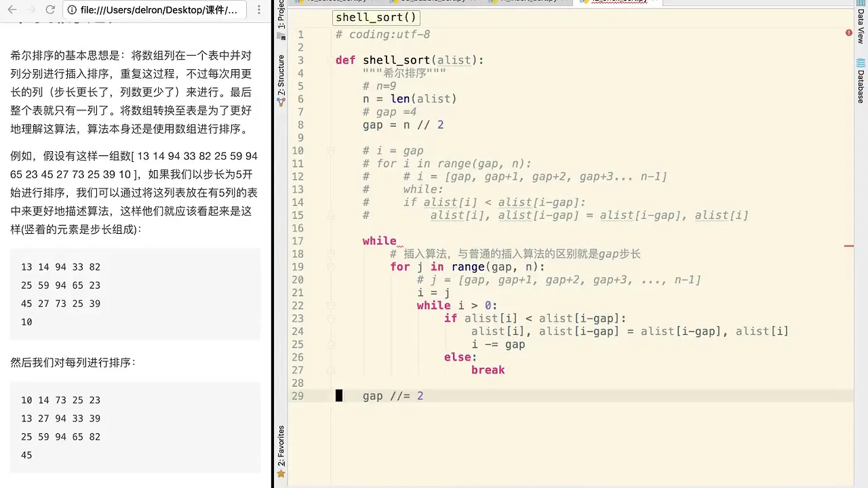
Task: Click line number 17 in the gutter
Action: coord(298,241)
